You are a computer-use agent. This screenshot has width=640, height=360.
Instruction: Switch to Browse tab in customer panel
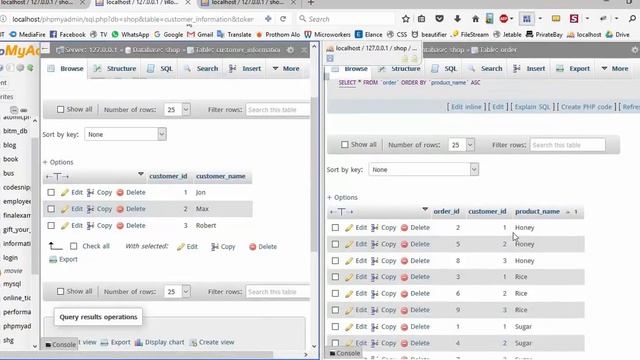point(66,69)
